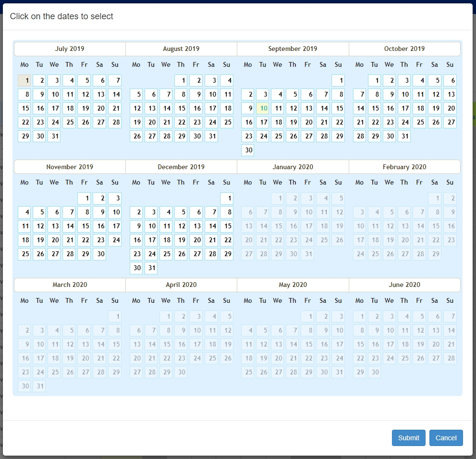476x459 pixels.
Task: Click the September 2019 month header
Action: (293, 49)
